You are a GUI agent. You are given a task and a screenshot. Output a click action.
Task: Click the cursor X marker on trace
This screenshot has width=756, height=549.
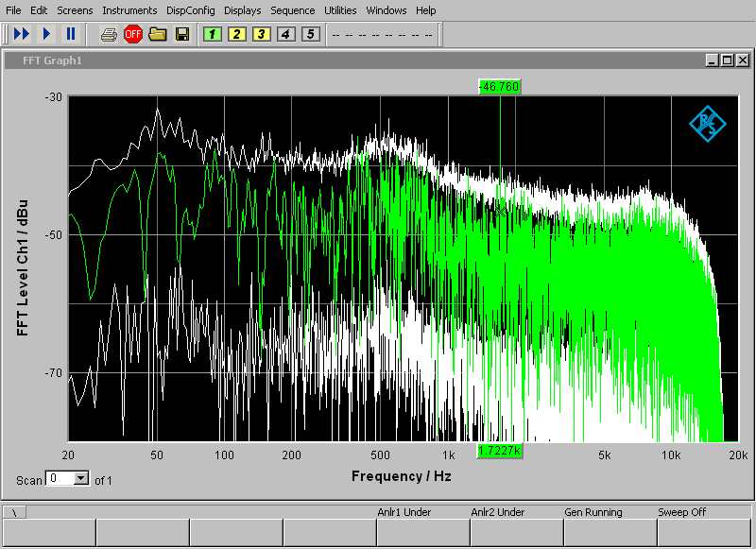[500, 212]
